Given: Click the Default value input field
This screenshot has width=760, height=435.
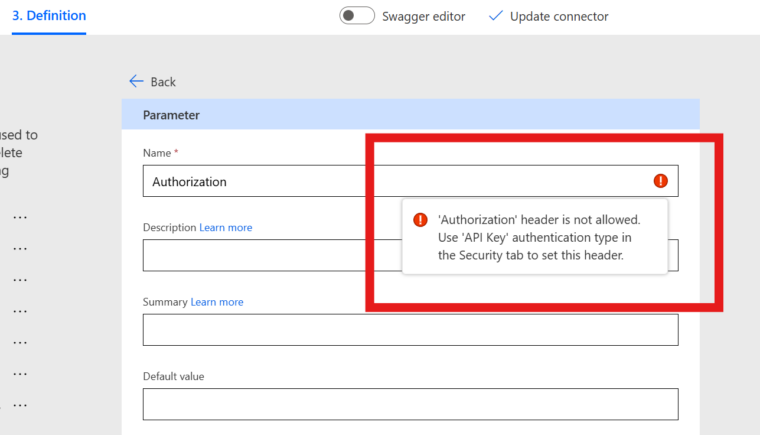Looking at the screenshot, I should [411, 404].
